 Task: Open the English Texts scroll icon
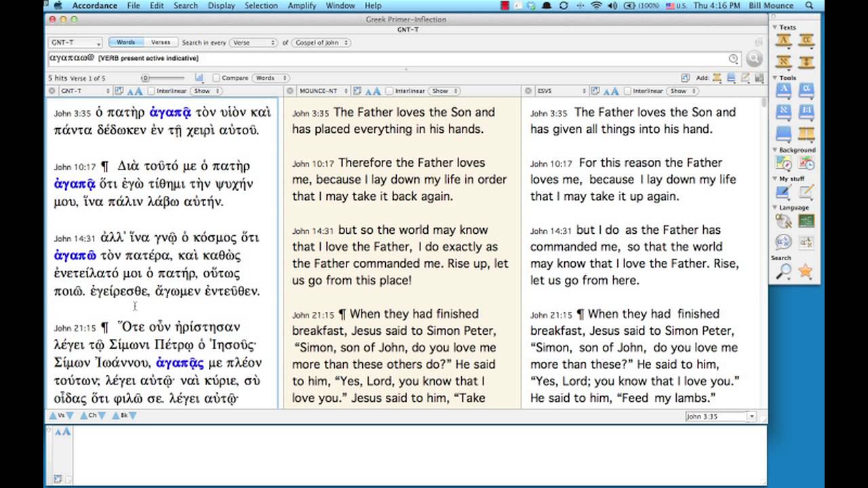click(x=784, y=40)
